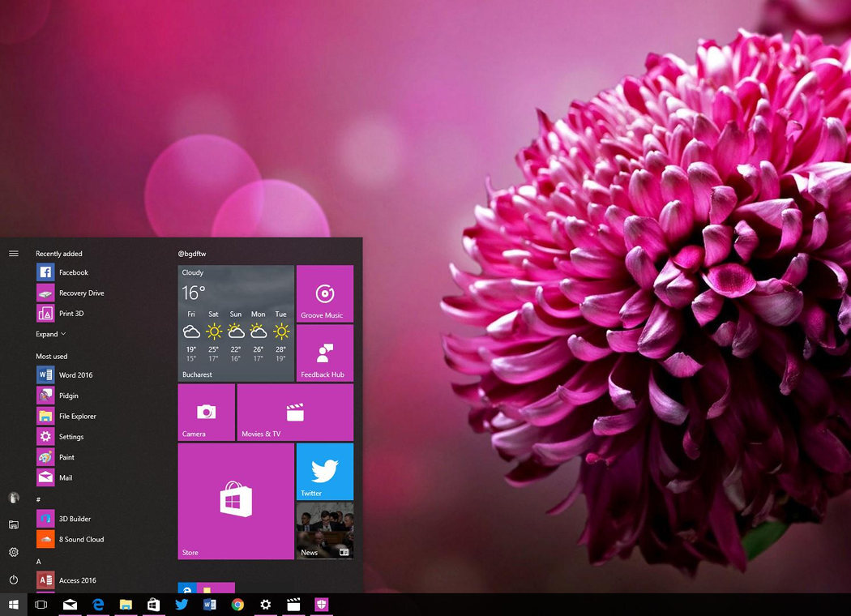
Task: Select Mail in the Most used list
Action: [65, 477]
